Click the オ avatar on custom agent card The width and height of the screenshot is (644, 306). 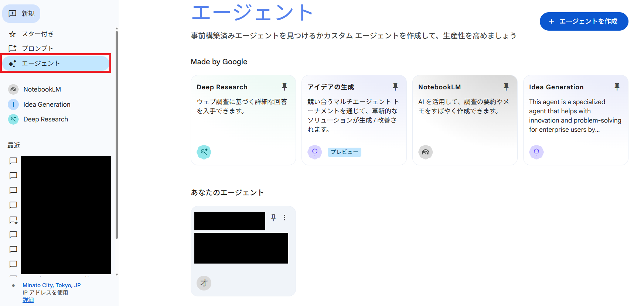pyautogui.click(x=204, y=283)
